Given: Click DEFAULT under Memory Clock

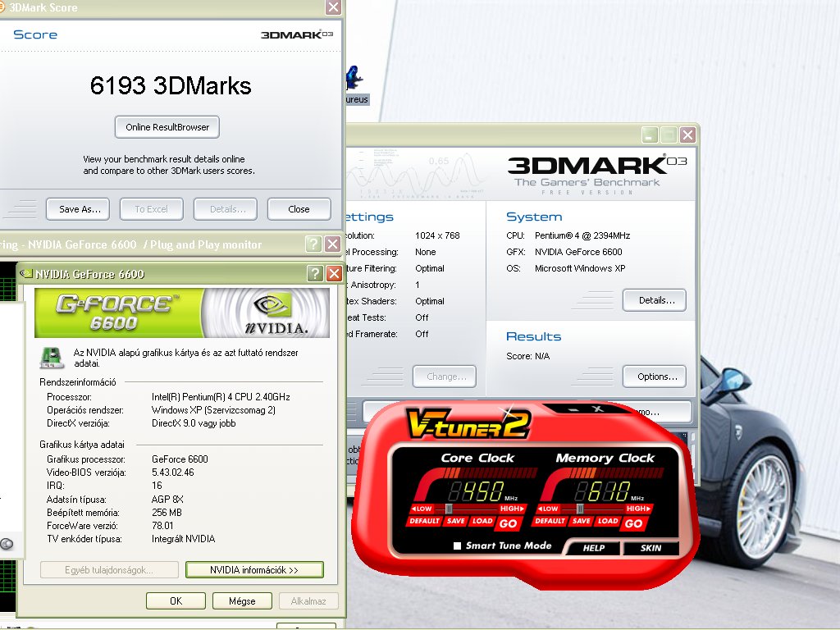Looking at the screenshot, I should (x=550, y=521).
